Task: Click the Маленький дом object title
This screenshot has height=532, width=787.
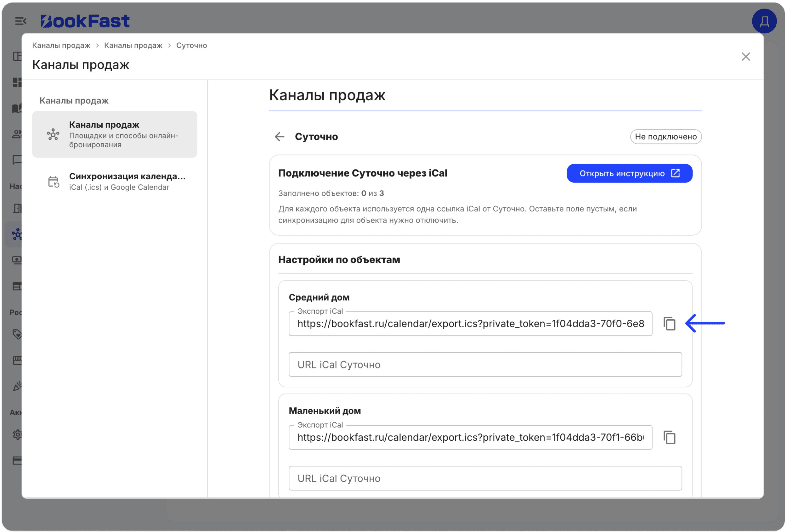Action: tap(325, 411)
